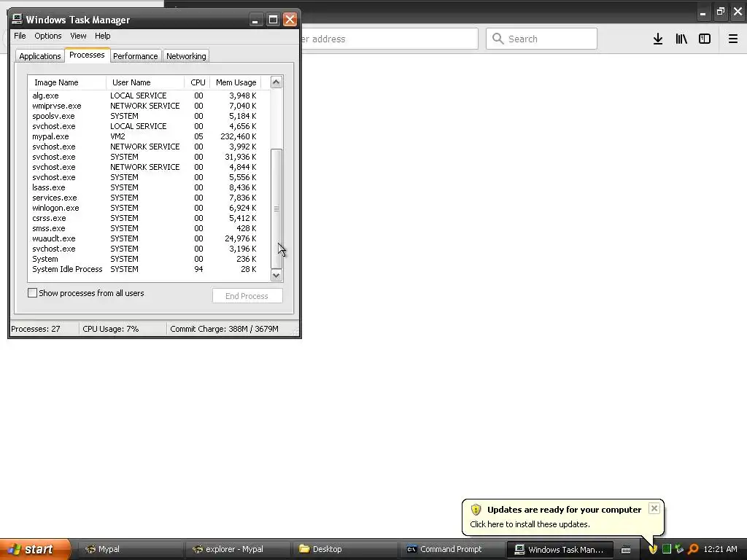The width and height of the screenshot is (747, 560).
Task: Click the network connection tray icon
Action: [679, 549]
